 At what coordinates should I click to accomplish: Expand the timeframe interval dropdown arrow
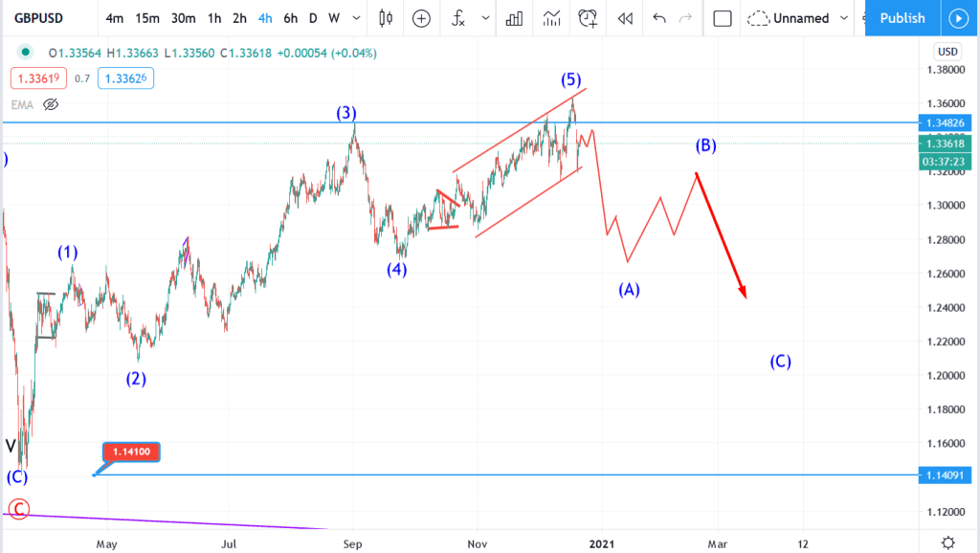click(x=356, y=18)
